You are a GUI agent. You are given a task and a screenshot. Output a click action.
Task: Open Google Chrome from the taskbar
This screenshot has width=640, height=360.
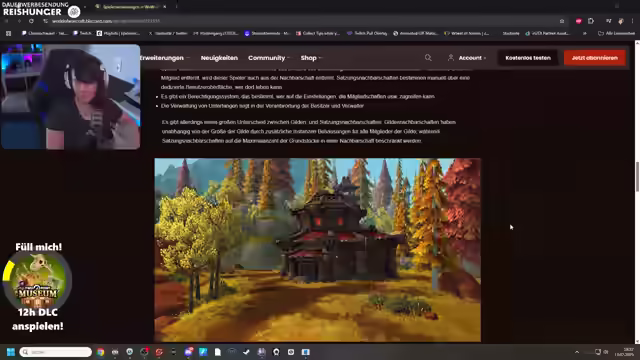point(100,352)
